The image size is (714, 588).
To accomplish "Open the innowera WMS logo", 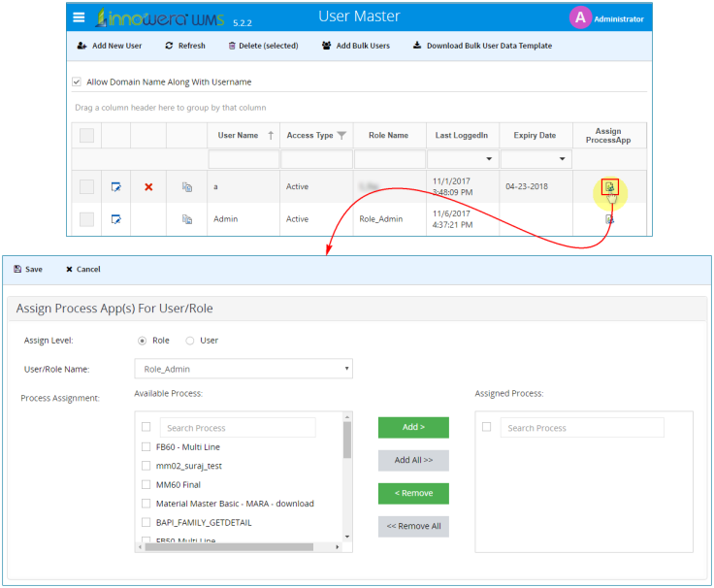I will [160, 17].
